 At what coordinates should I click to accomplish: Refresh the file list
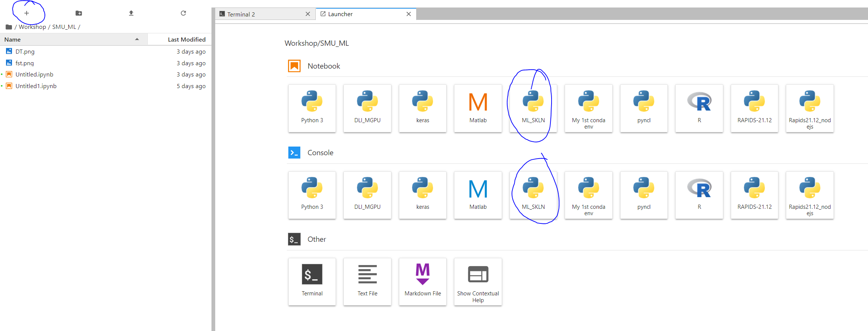click(x=183, y=13)
